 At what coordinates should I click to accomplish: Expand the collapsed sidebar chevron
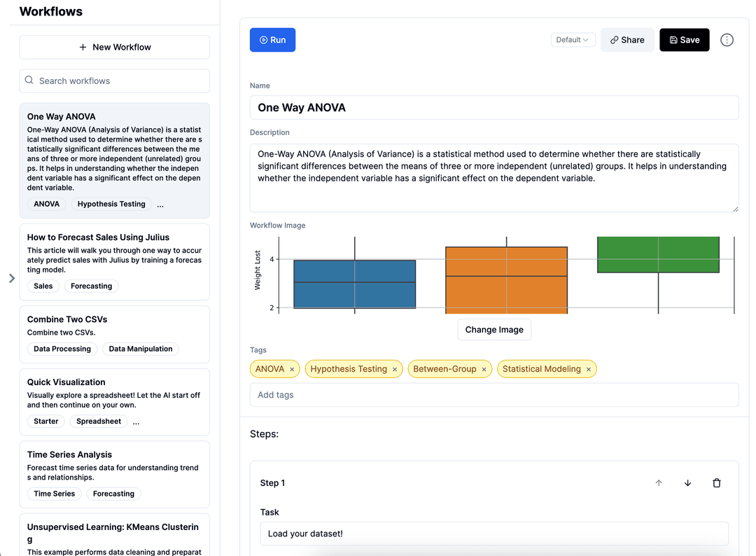click(12, 278)
